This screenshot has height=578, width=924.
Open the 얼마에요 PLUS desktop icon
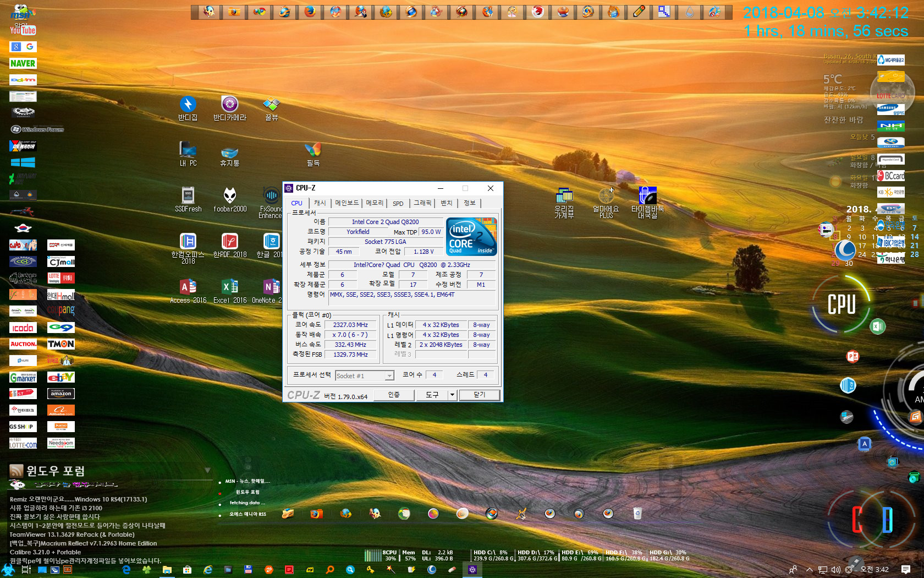click(x=606, y=203)
